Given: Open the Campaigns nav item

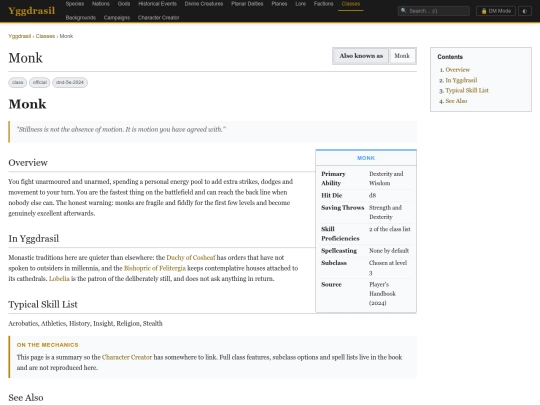Looking at the screenshot, I should [x=117, y=18].
